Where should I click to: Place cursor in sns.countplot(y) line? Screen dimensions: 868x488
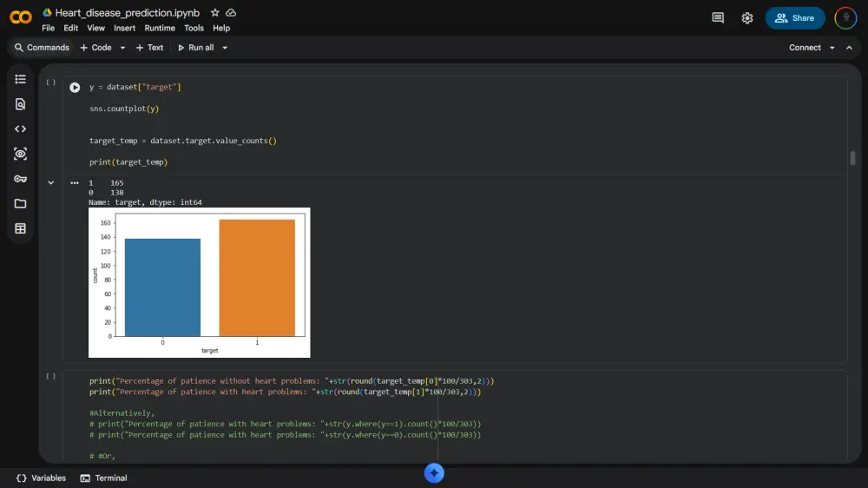point(124,109)
